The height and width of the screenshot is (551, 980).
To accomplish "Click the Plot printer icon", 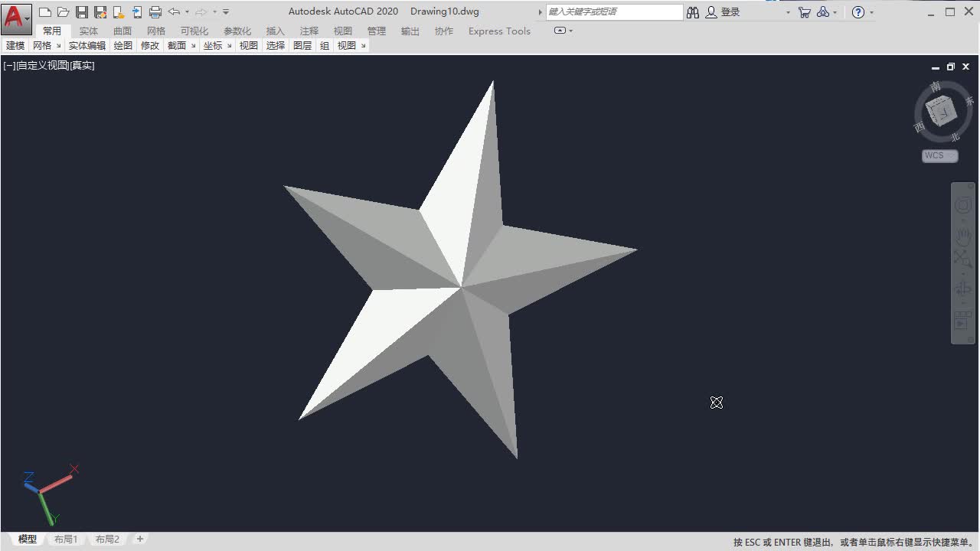I will pos(155,12).
